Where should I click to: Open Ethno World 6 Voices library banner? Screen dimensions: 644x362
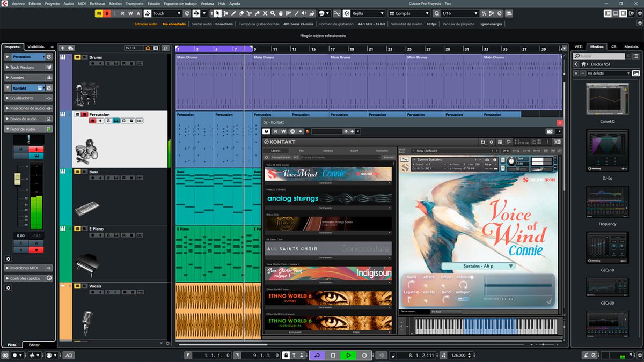click(328, 298)
